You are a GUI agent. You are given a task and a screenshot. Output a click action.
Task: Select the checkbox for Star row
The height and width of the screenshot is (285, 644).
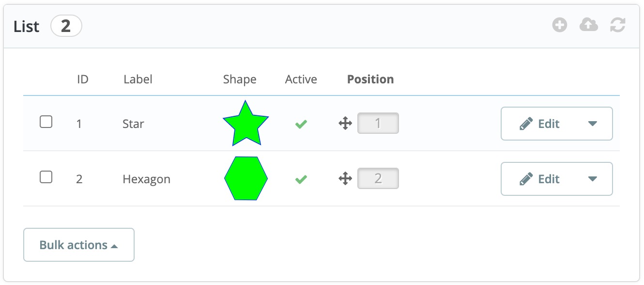(46, 122)
